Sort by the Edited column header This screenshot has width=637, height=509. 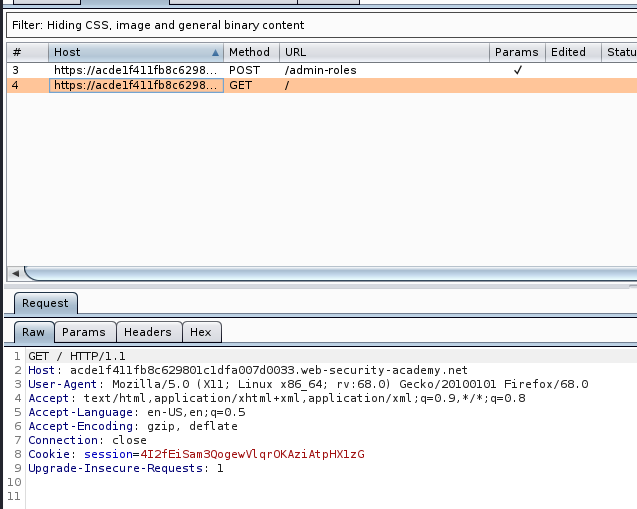[x=573, y=52]
